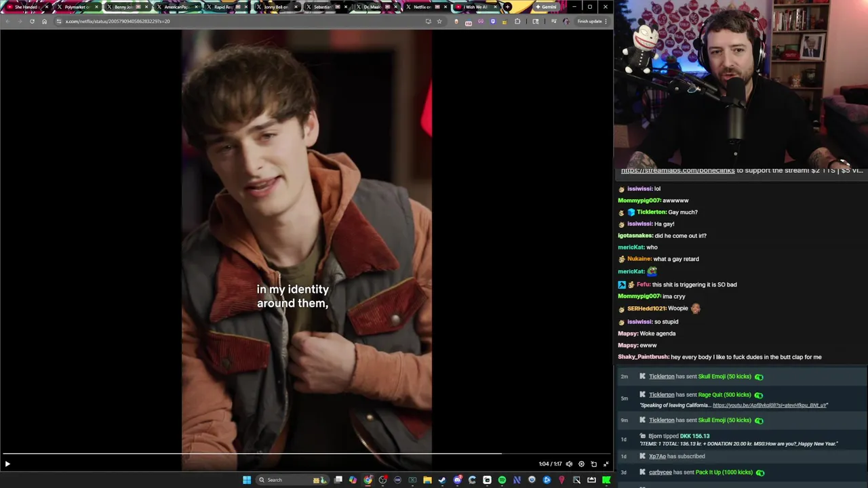This screenshot has height=488, width=868.
Task: Open Task View from the taskbar
Action: [x=338, y=480]
